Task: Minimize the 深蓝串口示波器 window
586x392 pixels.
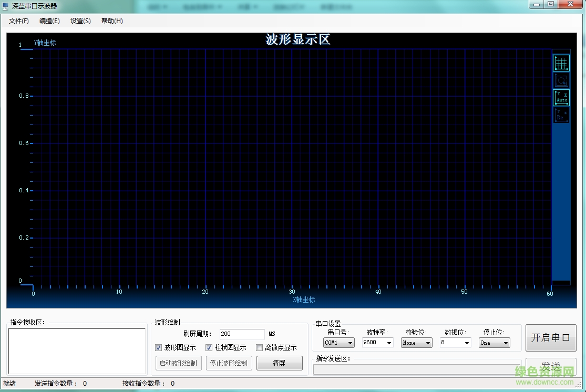Action: coord(537,4)
